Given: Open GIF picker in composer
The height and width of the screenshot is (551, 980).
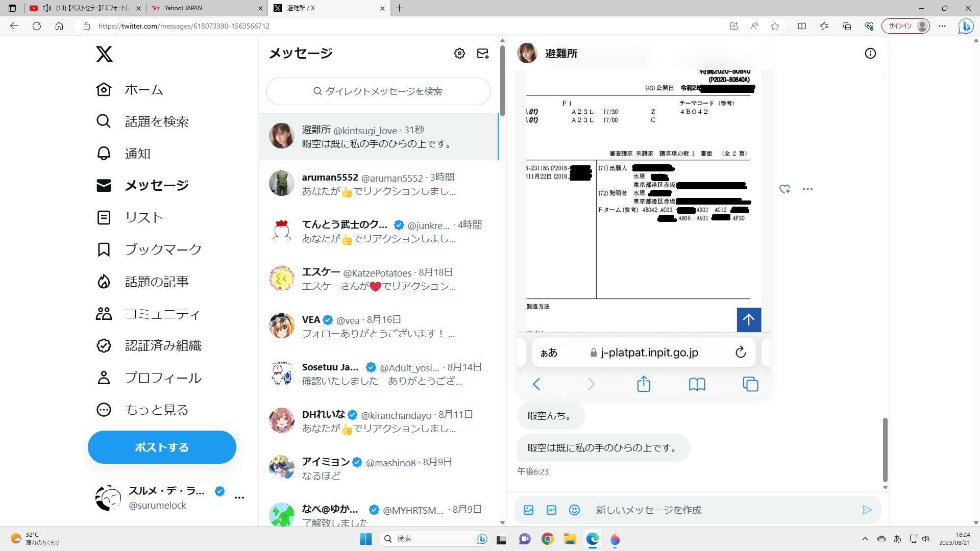Looking at the screenshot, I should point(551,510).
